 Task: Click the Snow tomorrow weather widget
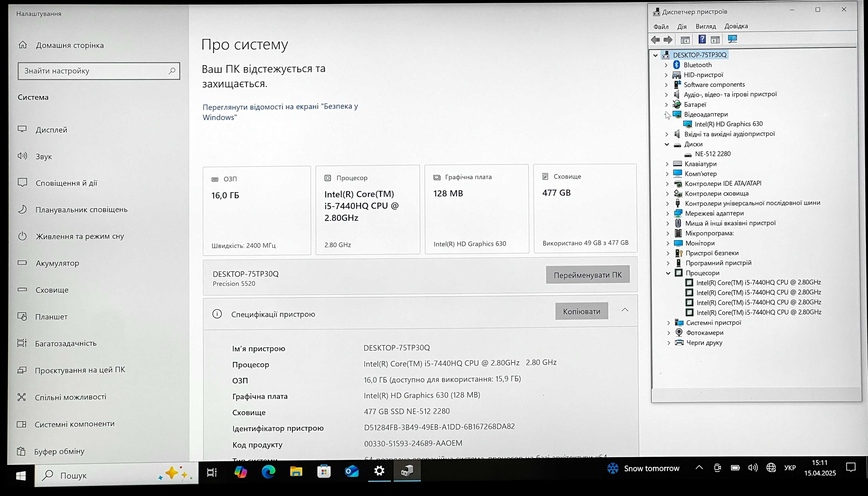pos(643,468)
